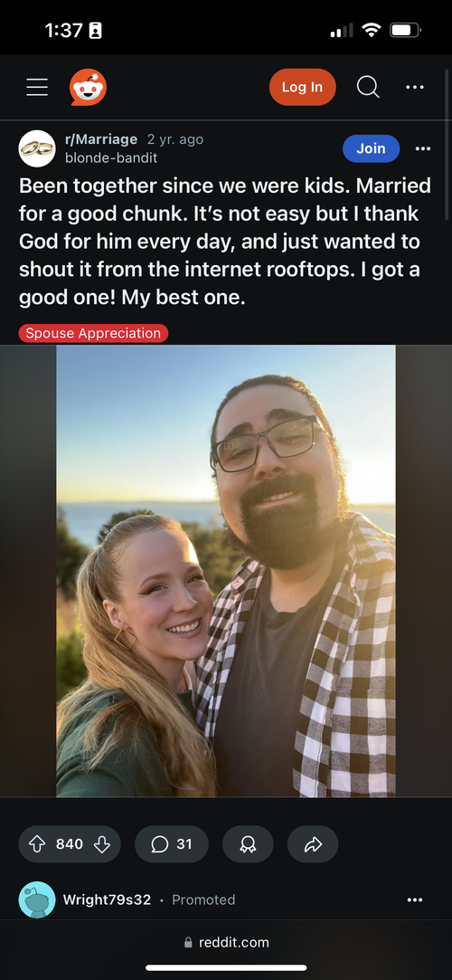Open the r/Marriage subreddit link
Screen dimensions: 452x980
101,139
